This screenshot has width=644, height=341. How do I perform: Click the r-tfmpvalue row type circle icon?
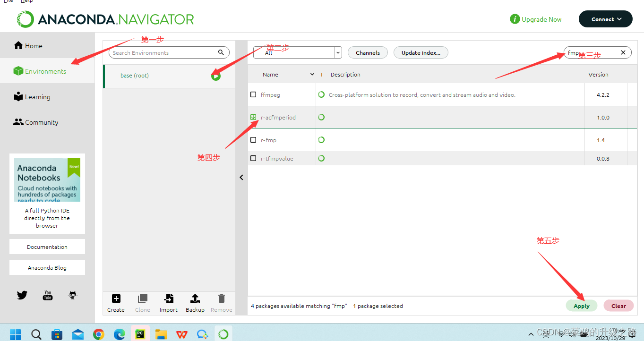point(321,158)
